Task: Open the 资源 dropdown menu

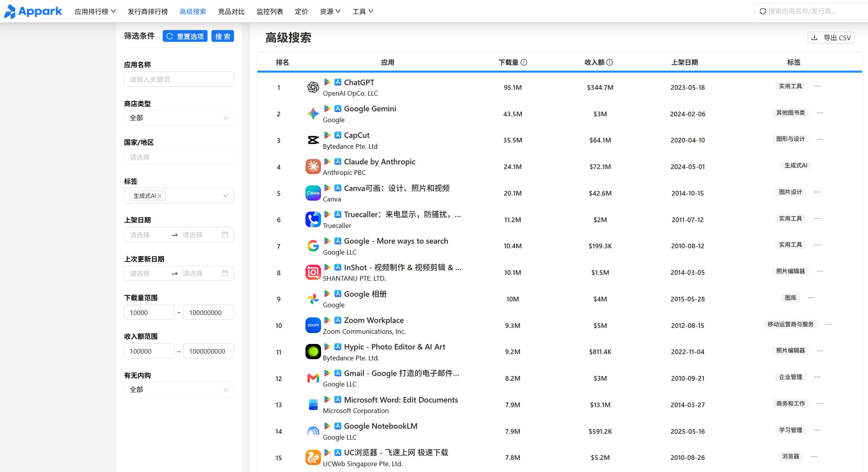Action: [x=330, y=11]
